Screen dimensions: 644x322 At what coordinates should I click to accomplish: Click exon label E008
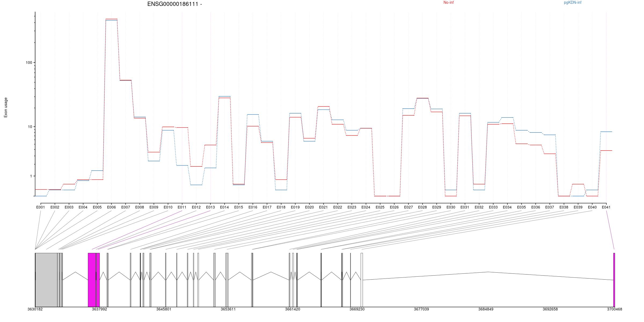[140, 207]
